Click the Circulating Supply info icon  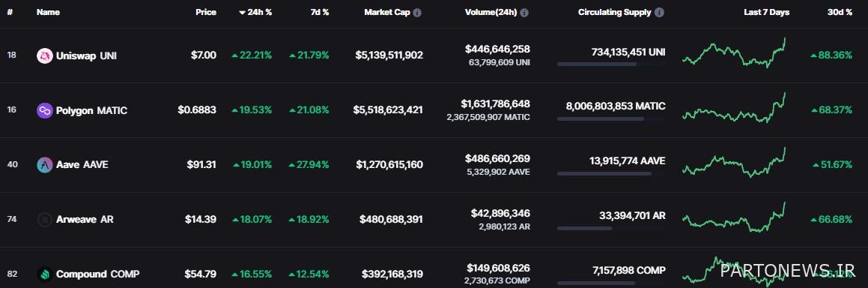(x=659, y=12)
